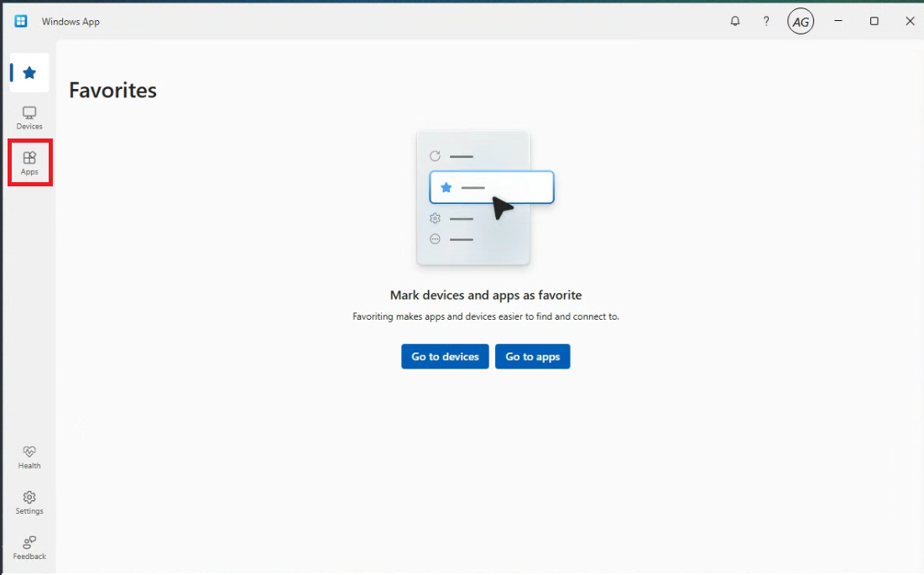Image resolution: width=924 pixels, height=575 pixels.
Task: Click the favorites list illustration
Action: pyautogui.click(x=486, y=198)
